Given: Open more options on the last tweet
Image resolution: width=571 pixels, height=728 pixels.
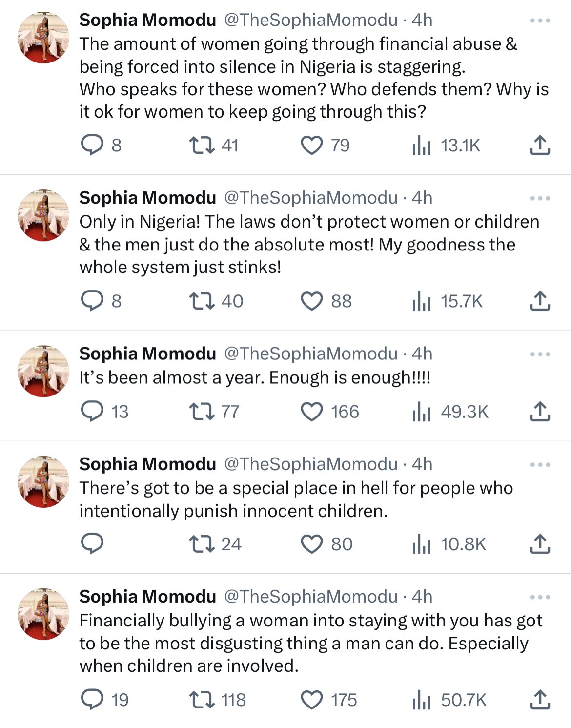Looking at the screenshot, I should coord(540,597).
